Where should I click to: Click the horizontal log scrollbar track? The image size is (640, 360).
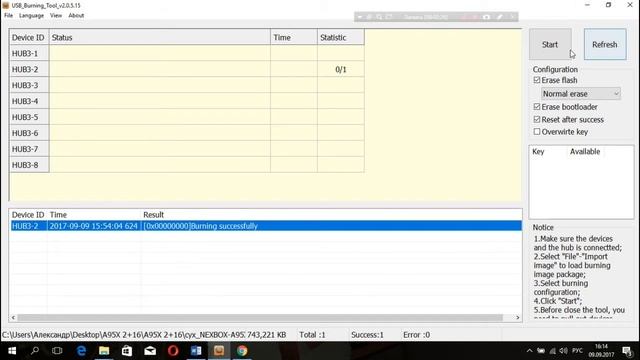260,318
